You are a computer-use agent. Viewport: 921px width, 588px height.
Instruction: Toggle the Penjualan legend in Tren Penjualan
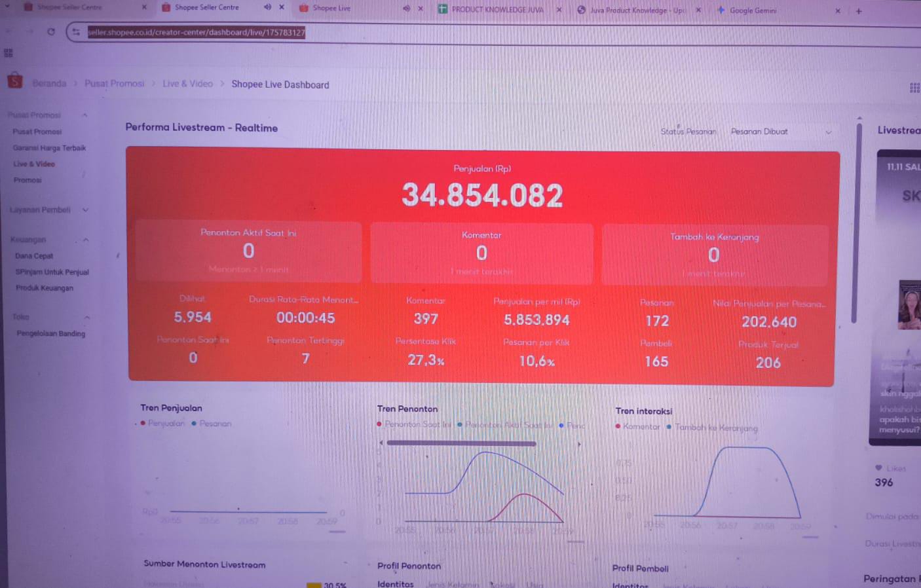[x=163, y=423]
